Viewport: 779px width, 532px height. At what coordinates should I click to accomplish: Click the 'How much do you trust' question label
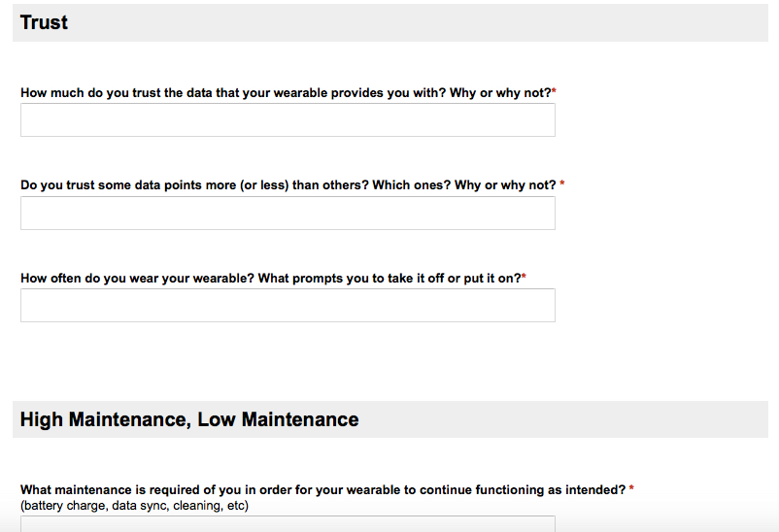286,93
